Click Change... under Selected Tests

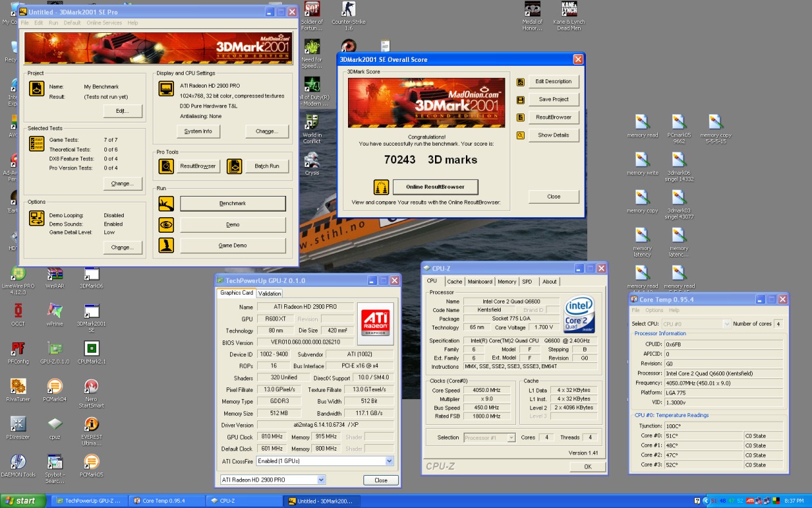[x=122, y=184]
